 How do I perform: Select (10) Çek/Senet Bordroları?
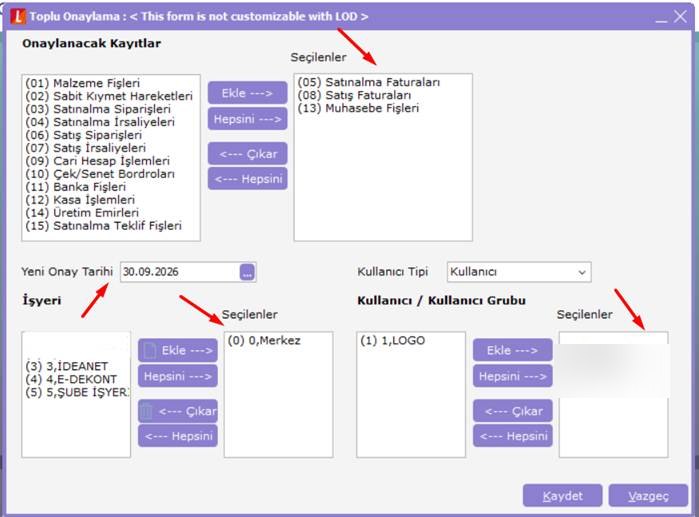pyautogui.click(x=100, y=174)
